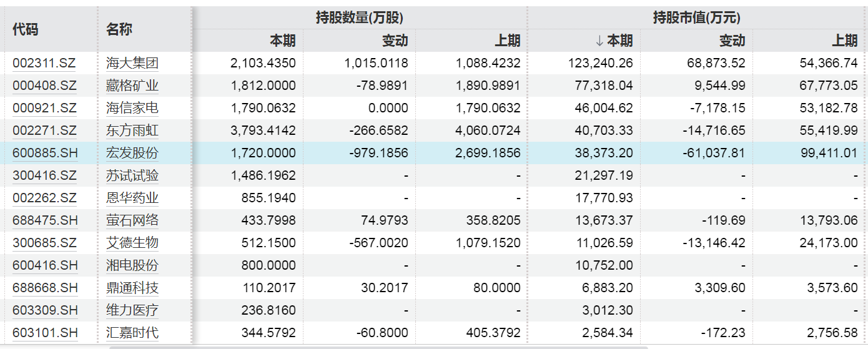Click stock name 宏发股份
The width and height of the screenshot is (868, 349).
point(132,153)
